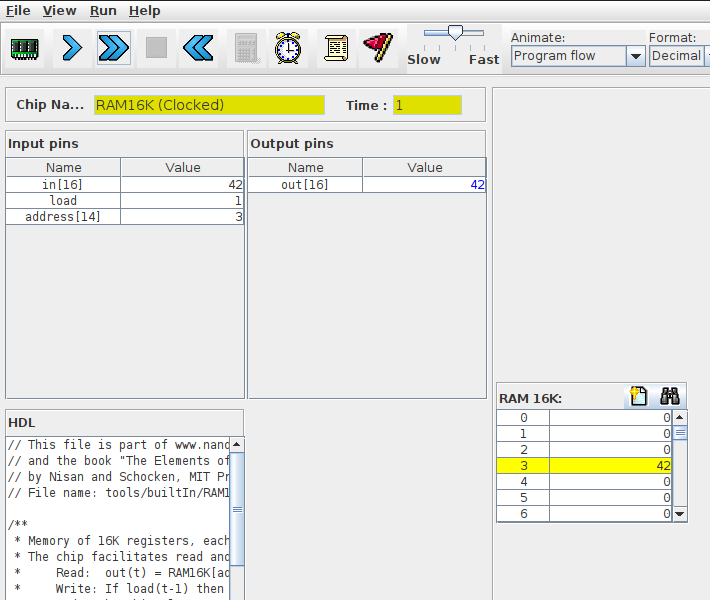Select the in[16] value cell
This screenshot has height=600, width=710.
point(182,185)
